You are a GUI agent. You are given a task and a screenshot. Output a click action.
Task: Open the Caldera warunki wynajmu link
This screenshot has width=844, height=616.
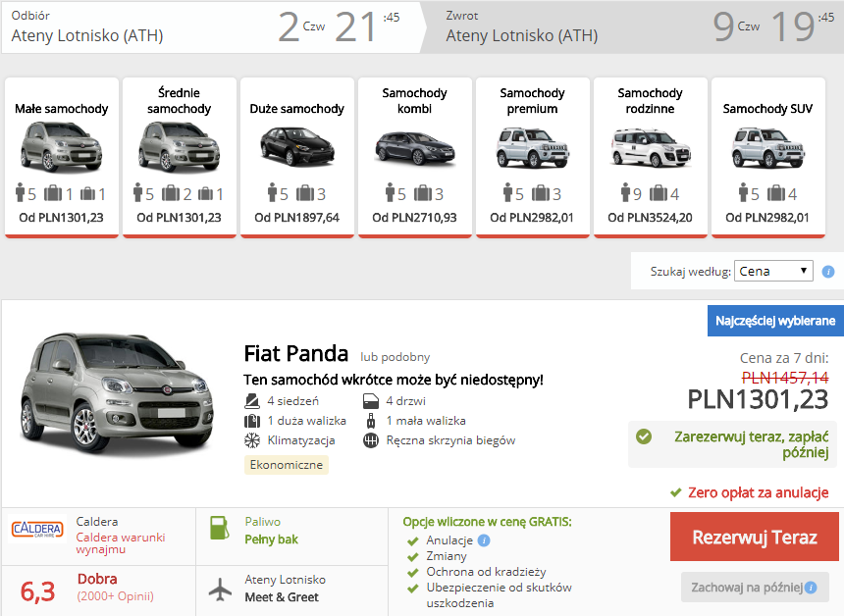[121, 542]
